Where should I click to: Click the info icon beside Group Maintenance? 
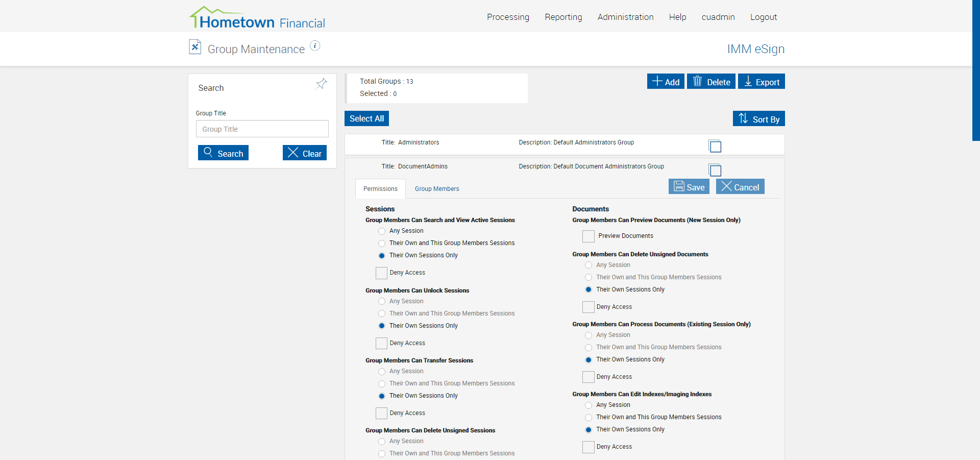315,46
